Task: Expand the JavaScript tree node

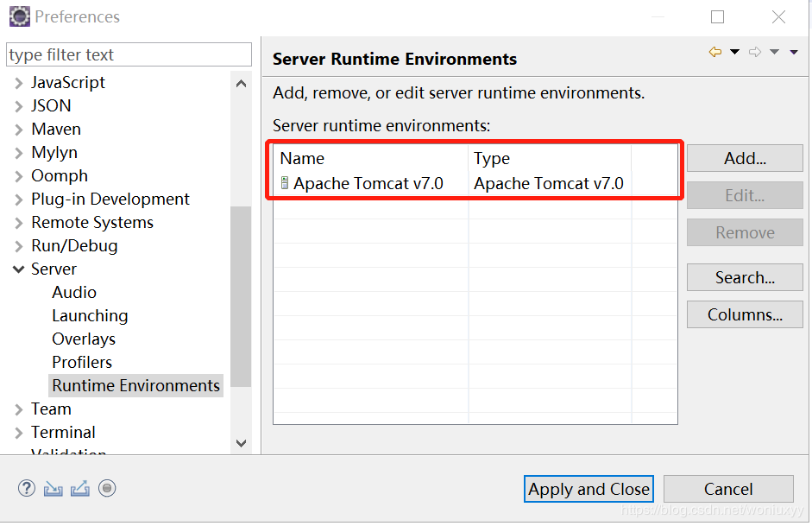Action: click(19, 83)
